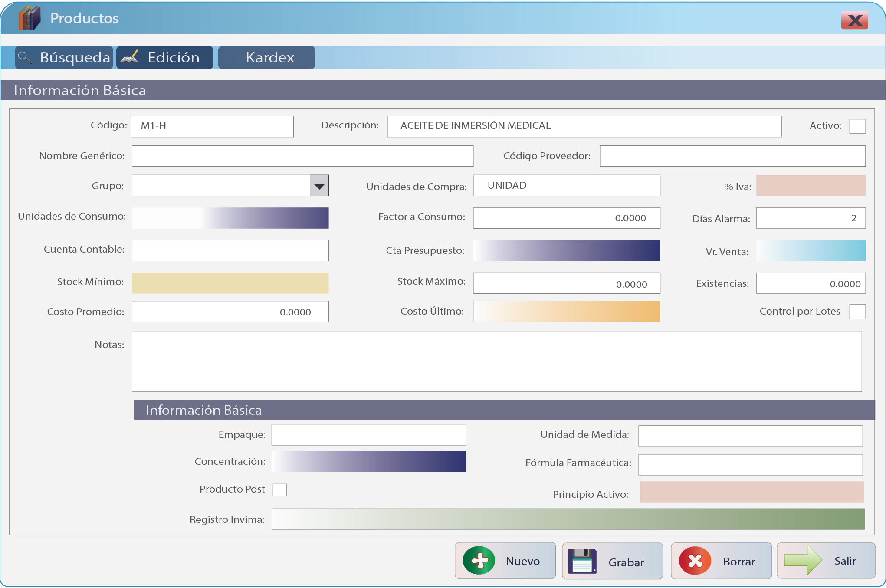886x588 pixels.
Task: Click the floppy disk icon on Grabar
Action: [582, 561]
